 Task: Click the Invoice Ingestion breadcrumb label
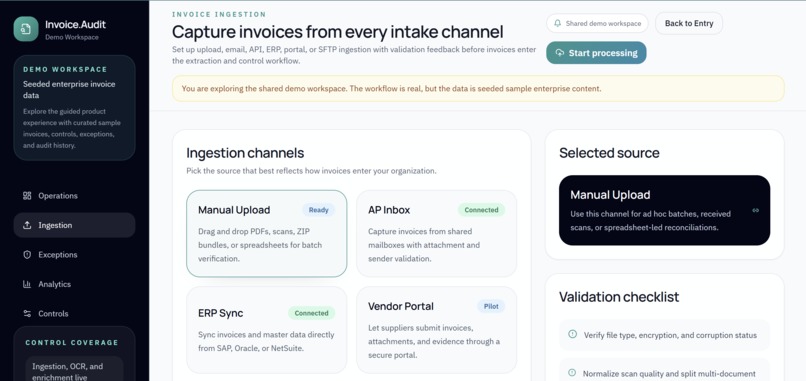click(x=219, y=14)
